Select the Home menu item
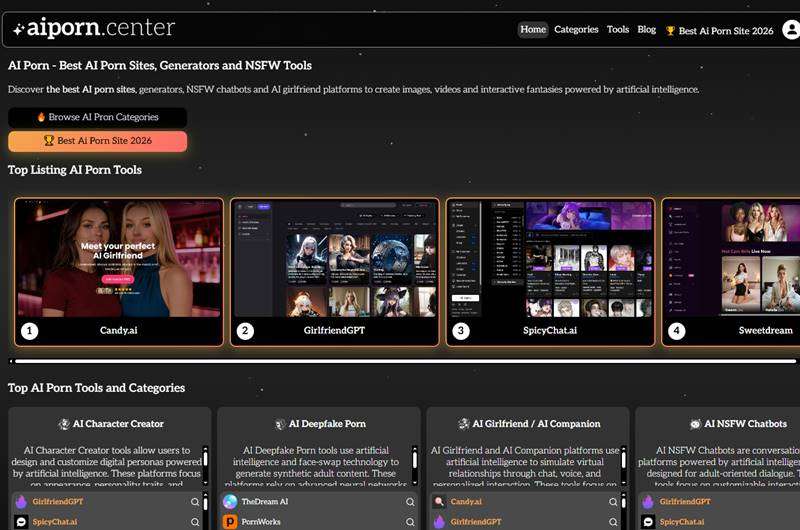Screen dimensions: 800x530 [x=533, y=30]
